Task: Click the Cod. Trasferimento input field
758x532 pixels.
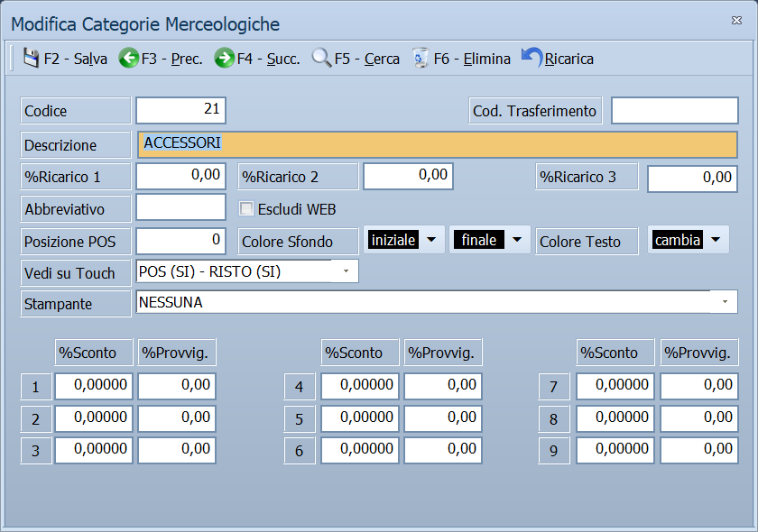Action: coord(675,110)
